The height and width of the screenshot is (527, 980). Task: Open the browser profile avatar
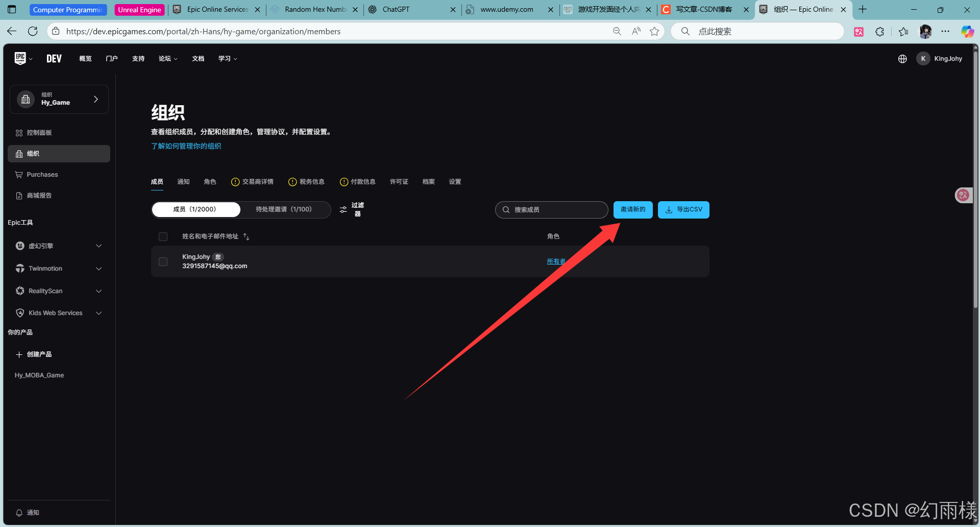pos(925,32)
